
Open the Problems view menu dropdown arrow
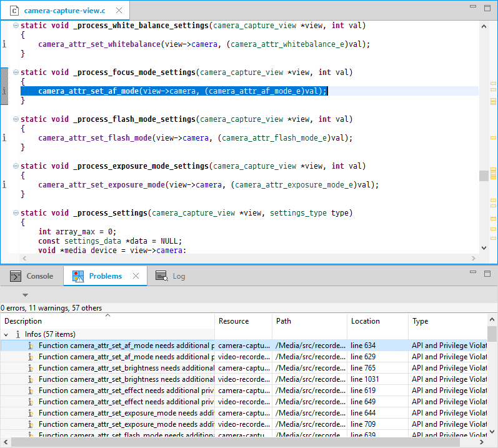click(x=25, y=295)
